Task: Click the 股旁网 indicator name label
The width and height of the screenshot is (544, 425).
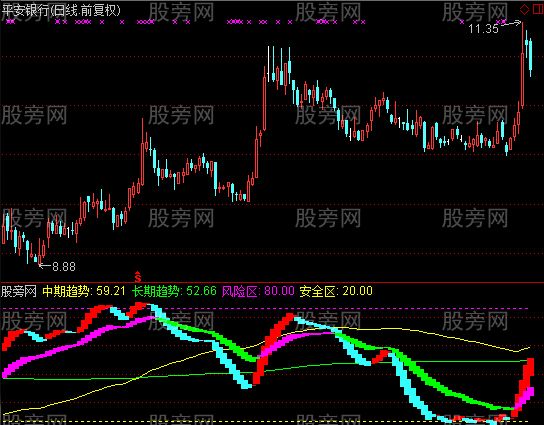Action: click(x=19, y=291)
